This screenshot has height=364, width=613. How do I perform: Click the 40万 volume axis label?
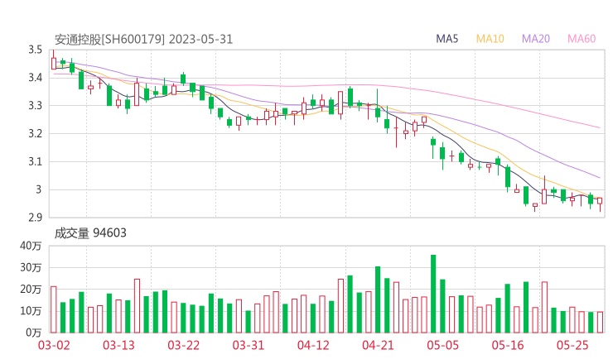coord(31,246)
